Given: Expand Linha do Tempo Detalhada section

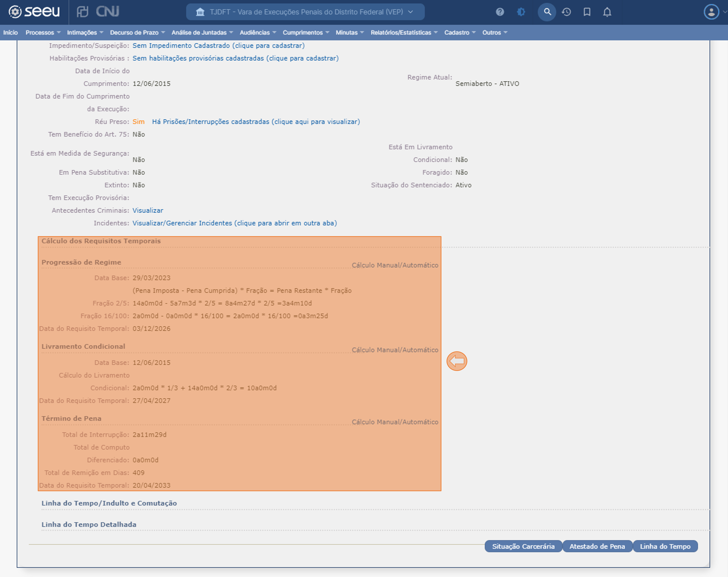Looking at the screenshot, I should click(x=89, y=524).
